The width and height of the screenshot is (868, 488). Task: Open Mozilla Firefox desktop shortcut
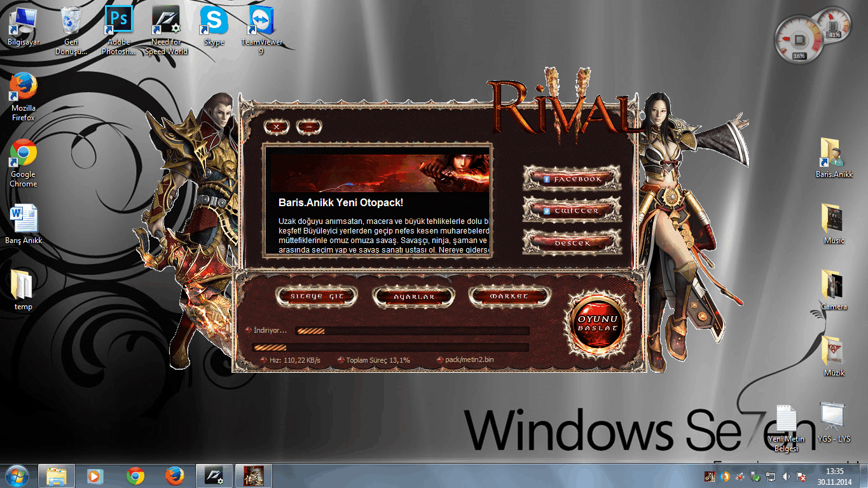point(24,96)
